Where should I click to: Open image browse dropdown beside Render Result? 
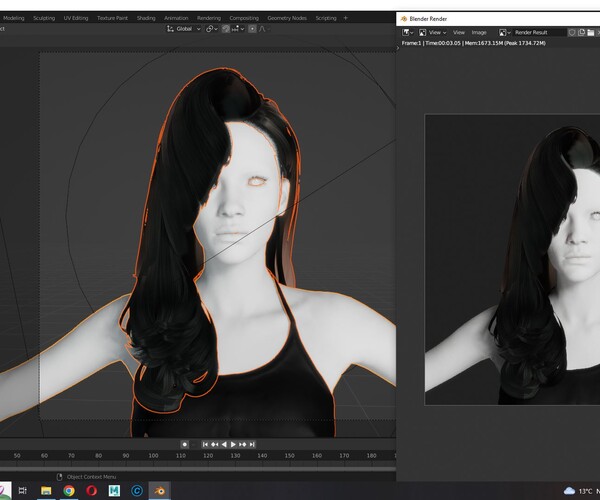(505, 33)
